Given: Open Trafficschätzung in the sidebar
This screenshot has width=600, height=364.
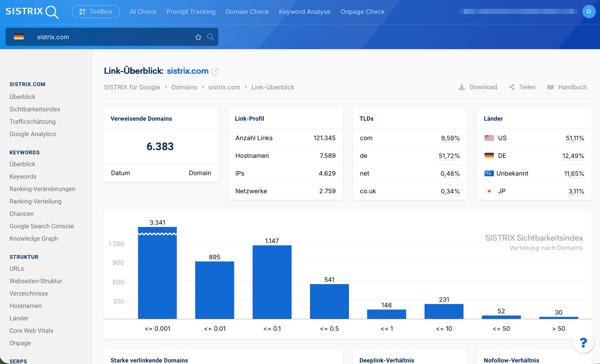Looking at the screenshot, I should click(x=32, y=121).
